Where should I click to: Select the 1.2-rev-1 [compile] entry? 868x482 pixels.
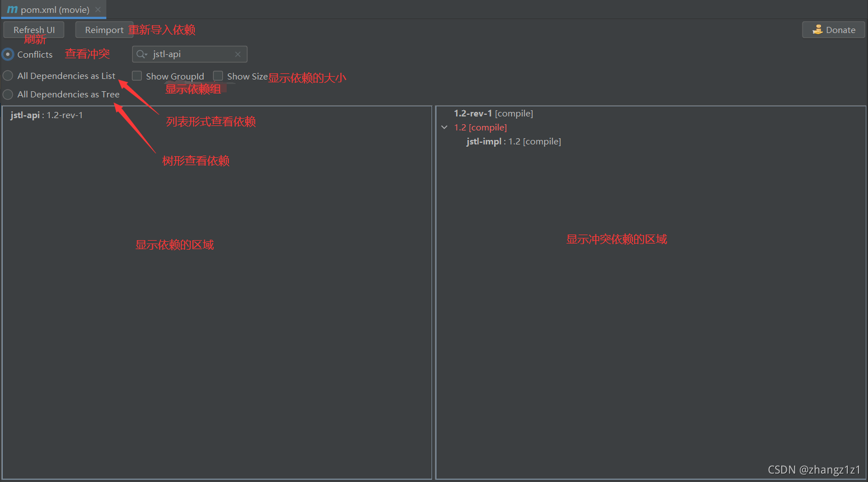point(493,114)
